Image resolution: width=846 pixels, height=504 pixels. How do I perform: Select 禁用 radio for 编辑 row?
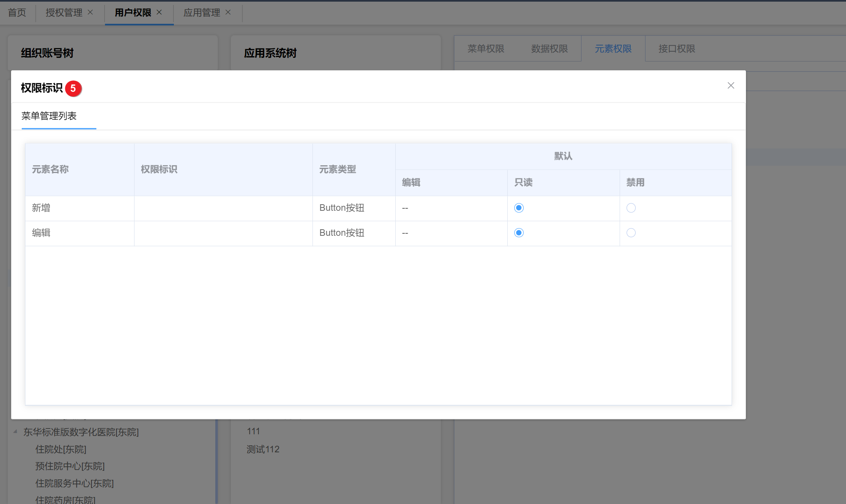point(631,233)
